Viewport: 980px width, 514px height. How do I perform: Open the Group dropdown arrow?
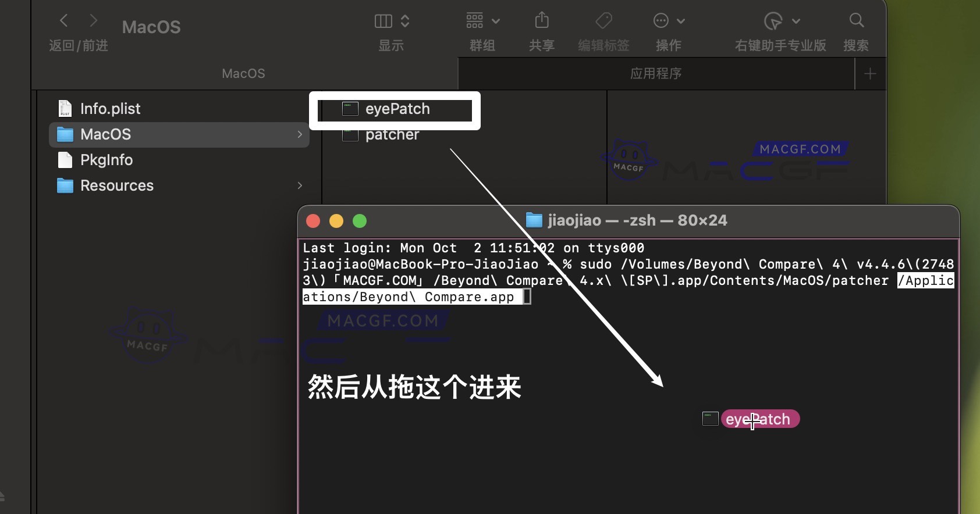pos(496,22)
